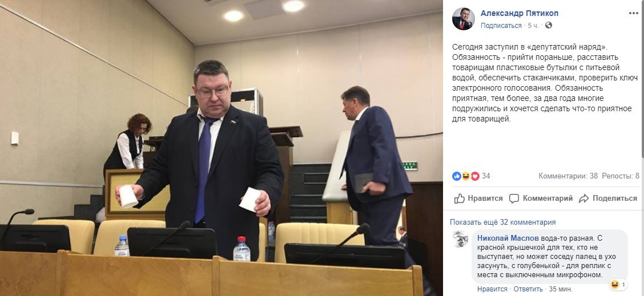Click the red heart reaction icon
Screen dimensions: 644x296
(475, 176)
